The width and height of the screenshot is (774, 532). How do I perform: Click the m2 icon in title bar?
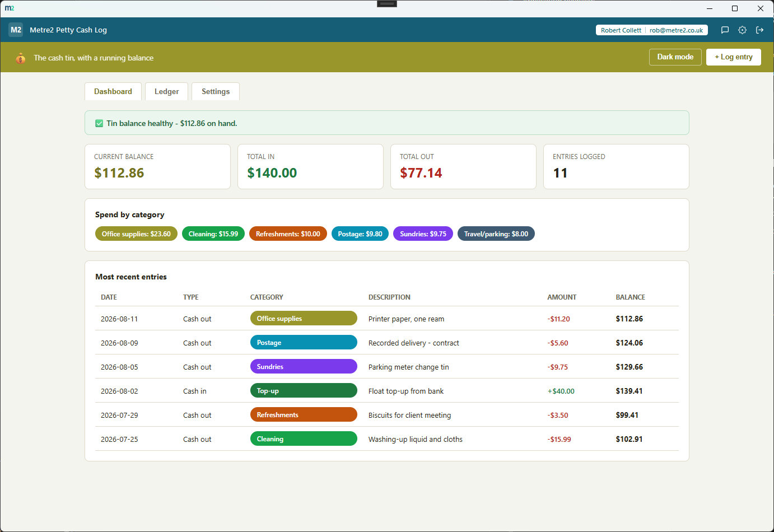tap(10, 8)
